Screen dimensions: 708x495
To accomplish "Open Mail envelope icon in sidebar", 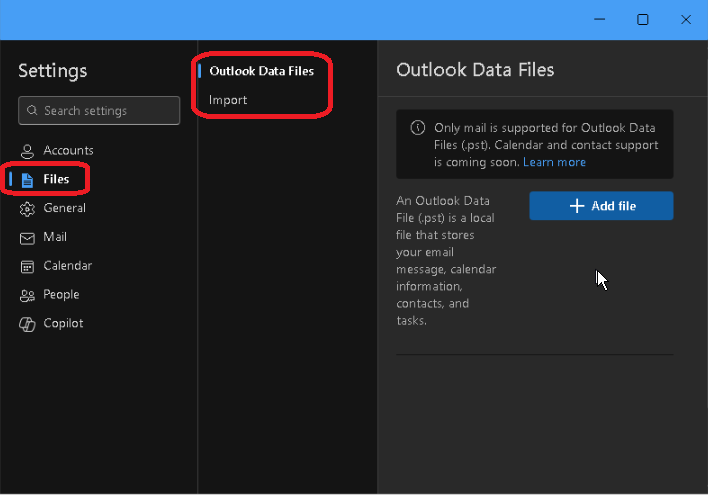I will tap(27, 238).
